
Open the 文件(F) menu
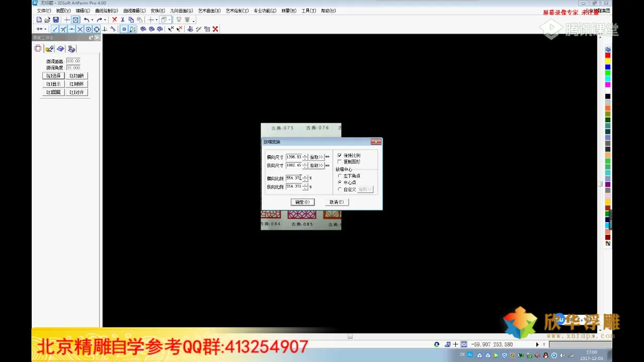tap(44, 11)
